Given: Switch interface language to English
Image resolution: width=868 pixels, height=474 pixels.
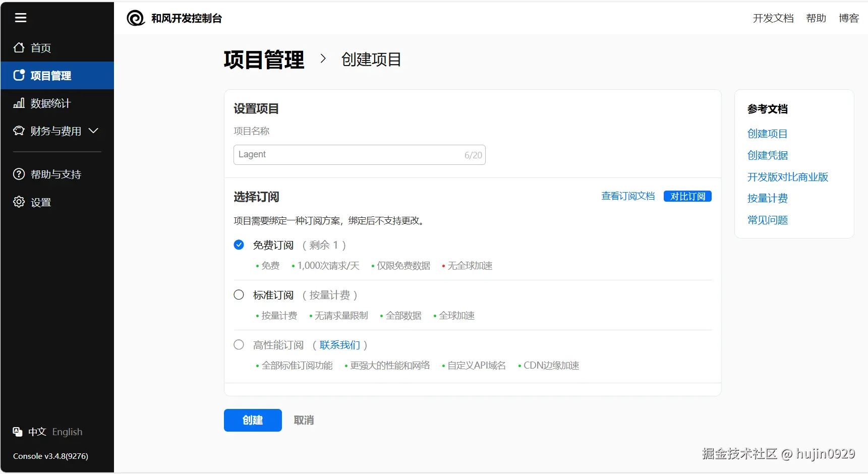Looking at the screenshot, I should (x=67, y=432).
